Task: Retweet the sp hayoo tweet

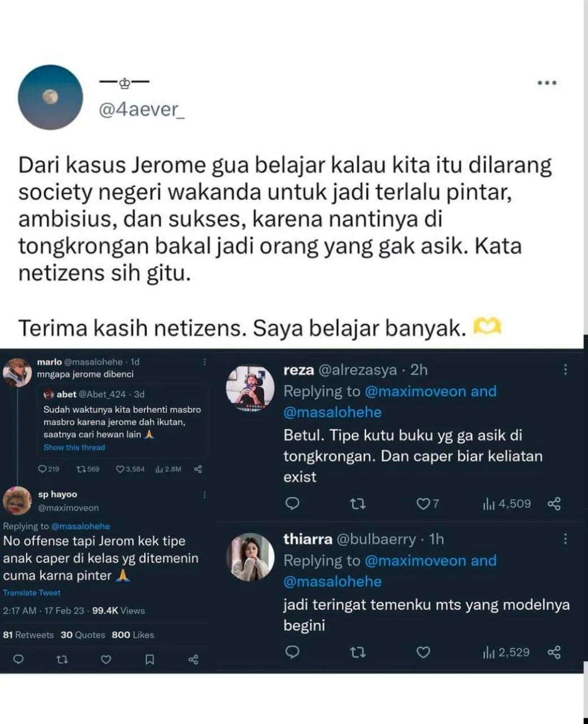Action: coord(62,660)
